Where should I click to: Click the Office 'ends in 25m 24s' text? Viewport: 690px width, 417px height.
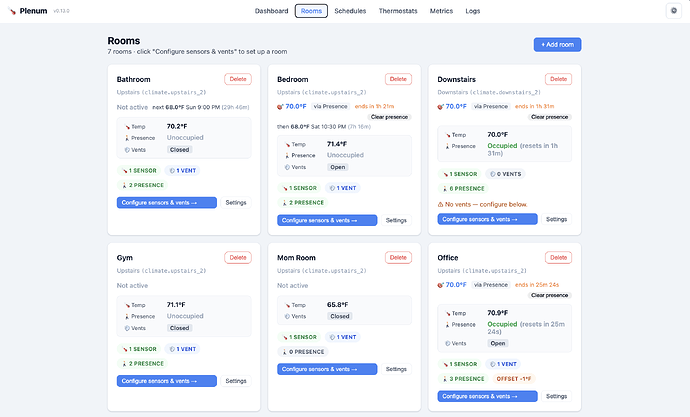537,285
